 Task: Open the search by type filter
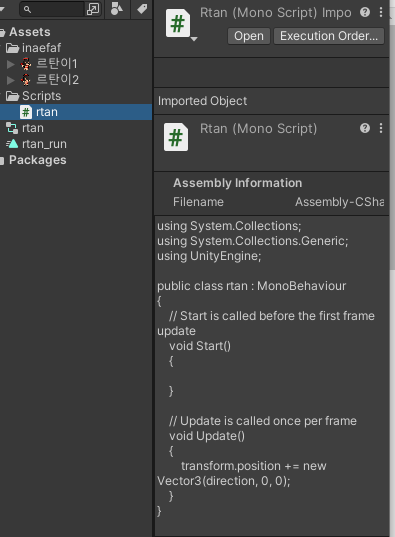click(116, 9)
